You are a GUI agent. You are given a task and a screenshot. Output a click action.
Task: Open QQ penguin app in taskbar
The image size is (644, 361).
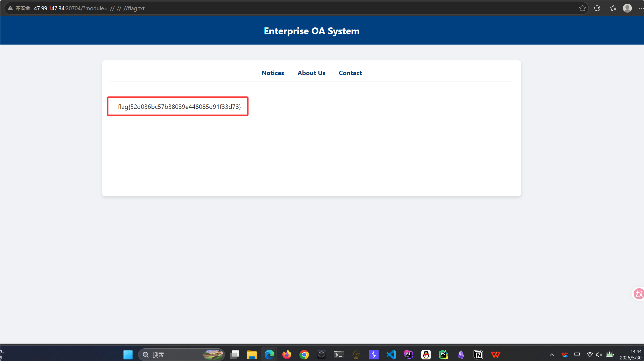[x=426, y=355]
